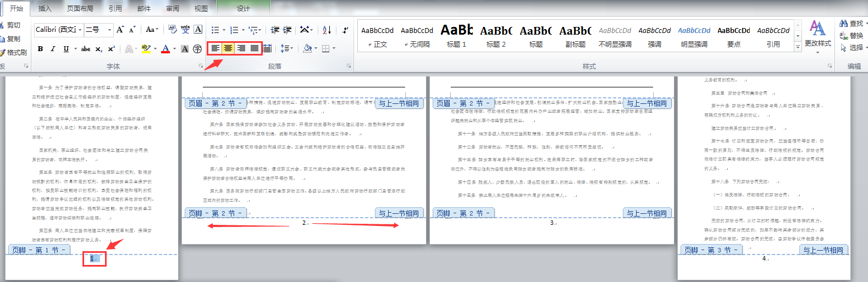Apply 标题 1 style
Viewport: 868px width, 282px height.
457,36
